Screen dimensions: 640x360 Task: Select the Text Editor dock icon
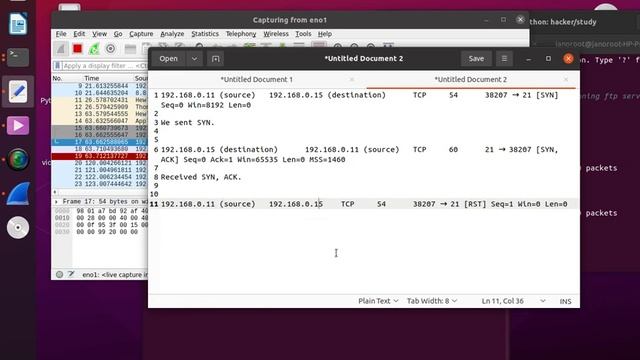click(x=18, y=91)
